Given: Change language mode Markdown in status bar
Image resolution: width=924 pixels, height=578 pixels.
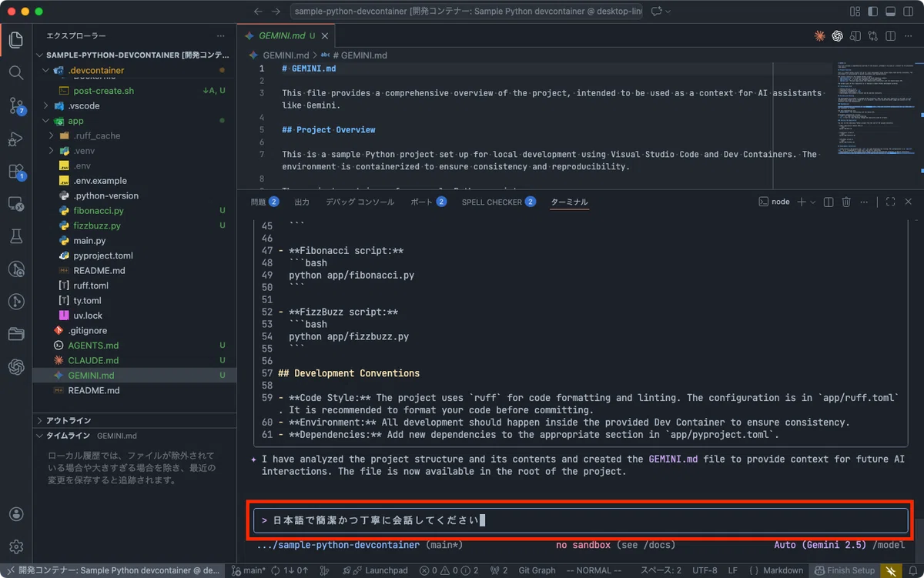Looking at the screenshot, I should (782, 570).
